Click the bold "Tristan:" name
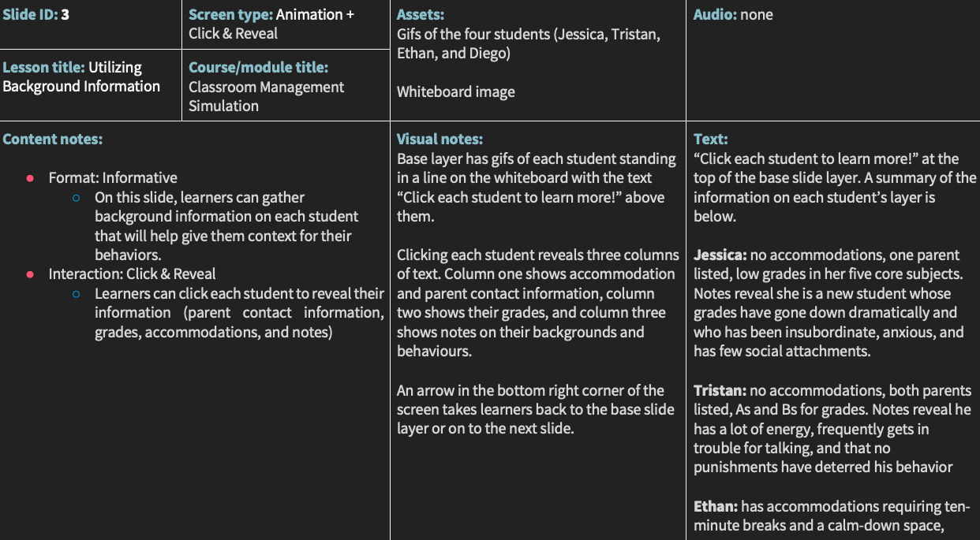The height and width of the screenshot is (540, 980). tap(720, 391)
